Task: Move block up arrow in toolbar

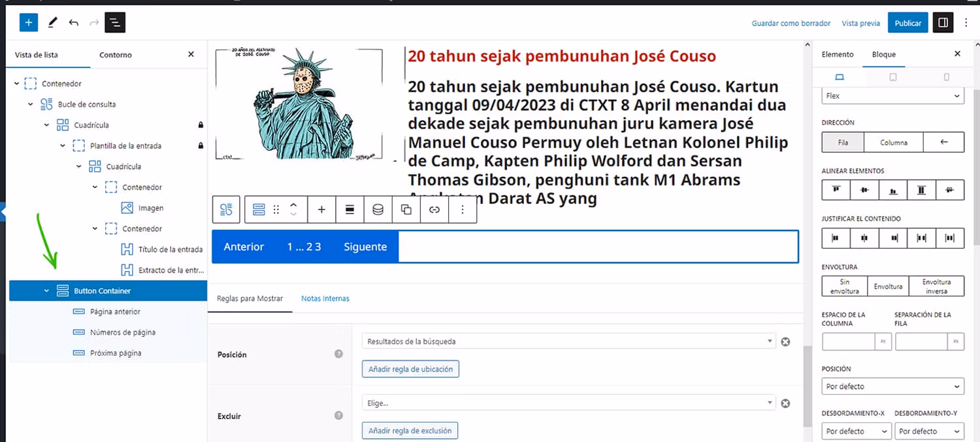Action: coord(293,204)
